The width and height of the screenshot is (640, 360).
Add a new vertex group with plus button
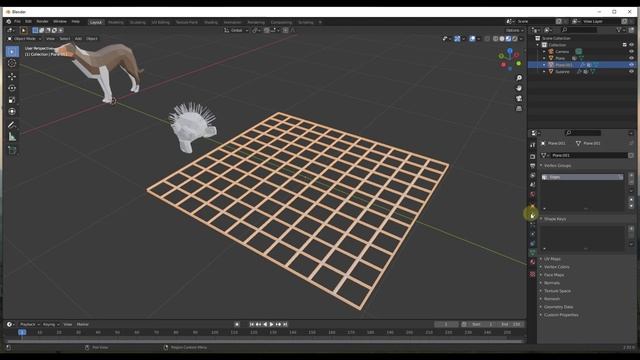click(631, 176)
